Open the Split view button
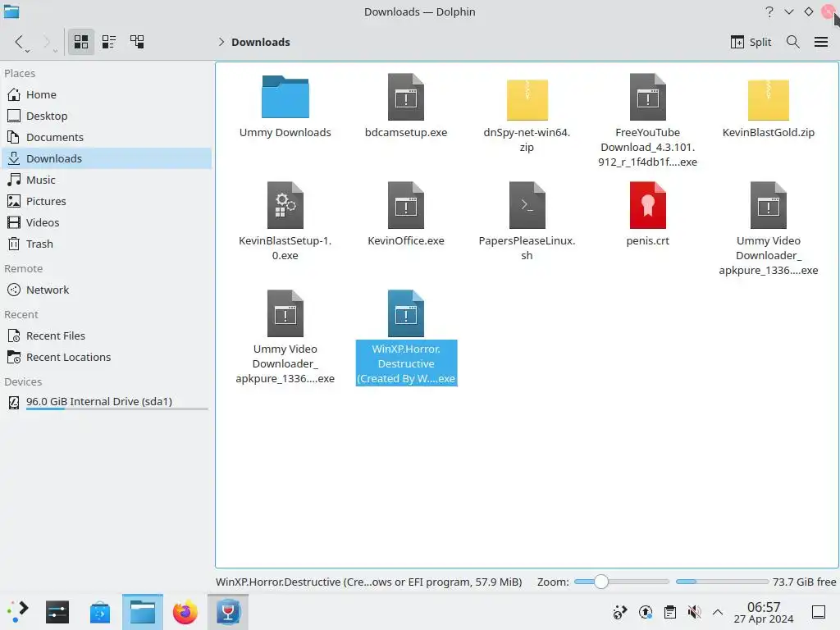 751,42
